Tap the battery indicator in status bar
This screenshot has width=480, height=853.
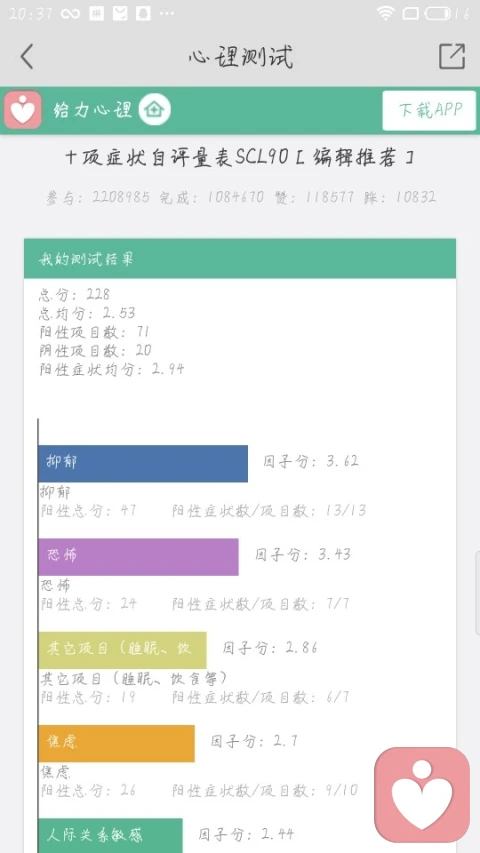(438, 14)
